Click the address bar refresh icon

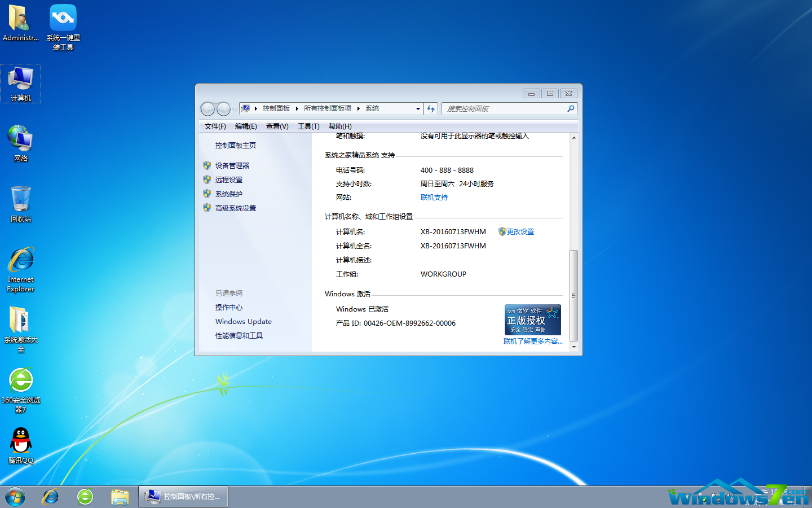(x=431, y=108)
